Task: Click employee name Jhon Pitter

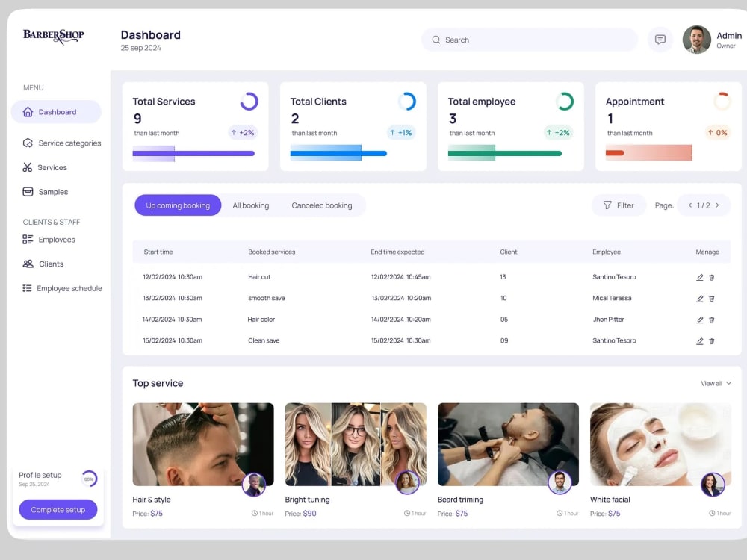Action: coord(608,320)
